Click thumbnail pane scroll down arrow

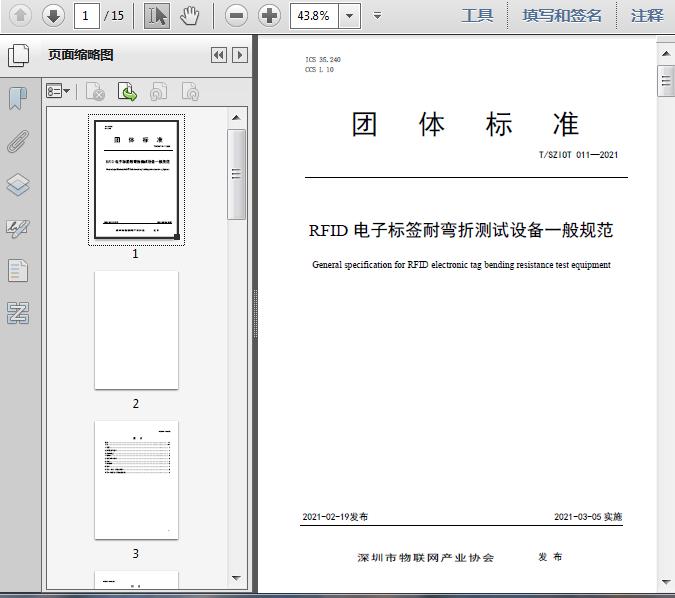[x=236, y=578]
